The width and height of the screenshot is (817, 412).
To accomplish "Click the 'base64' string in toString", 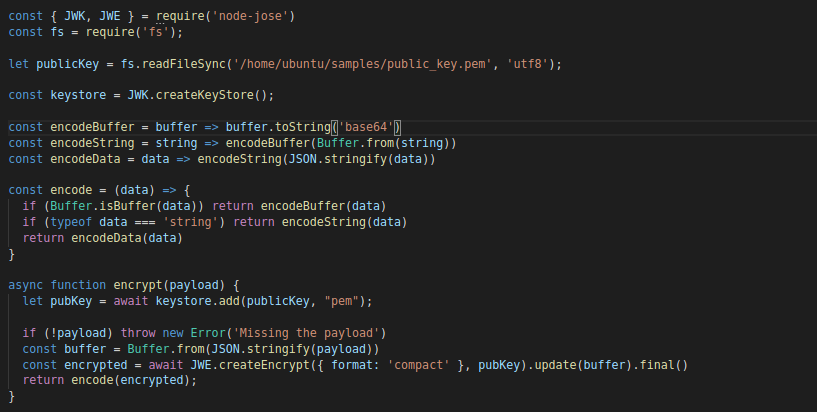I will 369,127.
